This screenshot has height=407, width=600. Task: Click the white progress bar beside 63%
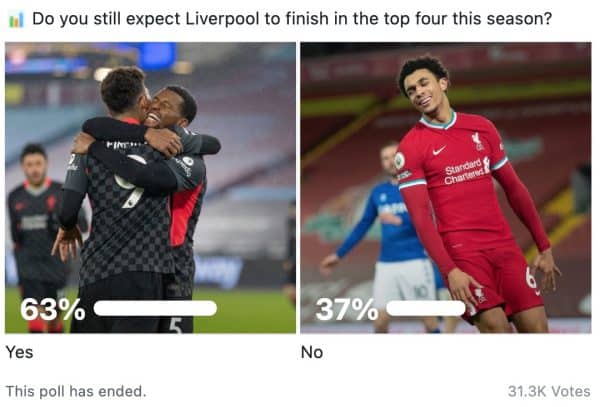(x=155, y=308)
